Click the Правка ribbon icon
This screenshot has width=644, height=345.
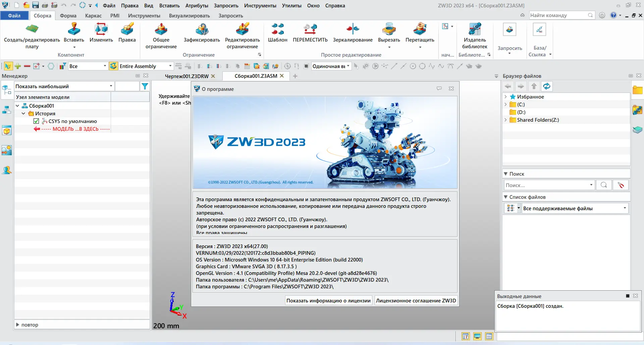pos(127,29)
